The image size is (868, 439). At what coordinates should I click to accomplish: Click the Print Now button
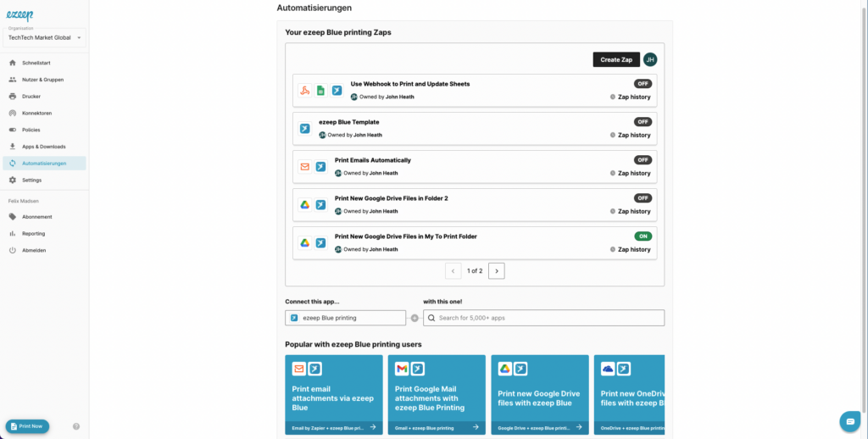pyautogui.click(x=27, y=426)
